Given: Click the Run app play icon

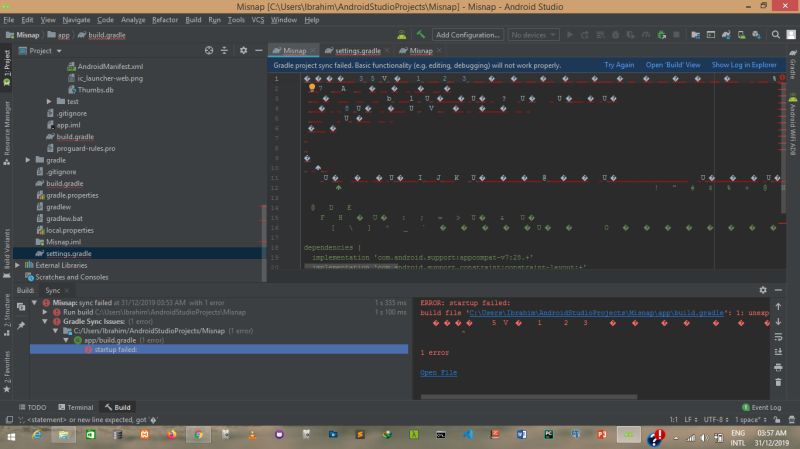Looking at the screenshot, I should point(569,35).
